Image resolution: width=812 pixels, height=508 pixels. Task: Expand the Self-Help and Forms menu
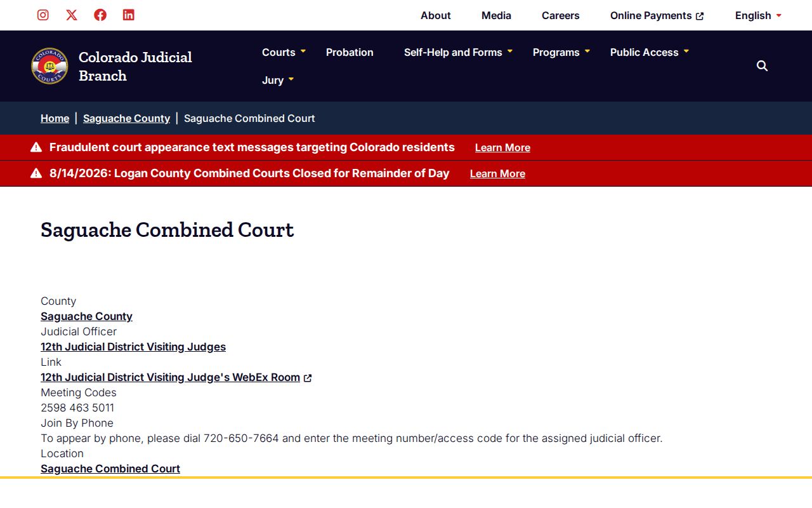(458, 52)
